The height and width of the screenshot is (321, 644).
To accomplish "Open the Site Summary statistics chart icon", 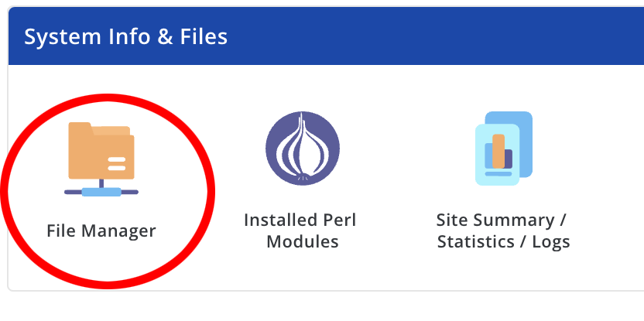I will click(504, 149).
